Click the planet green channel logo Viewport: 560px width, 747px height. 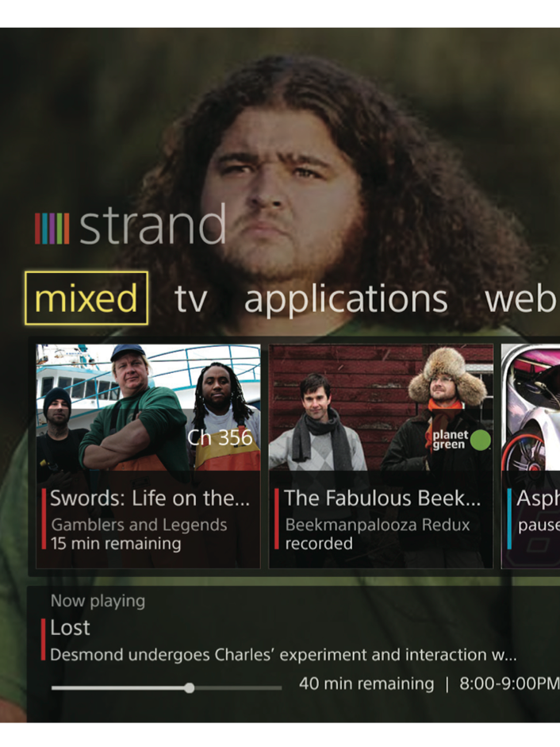pyautogui.click(x=462, y=440)
